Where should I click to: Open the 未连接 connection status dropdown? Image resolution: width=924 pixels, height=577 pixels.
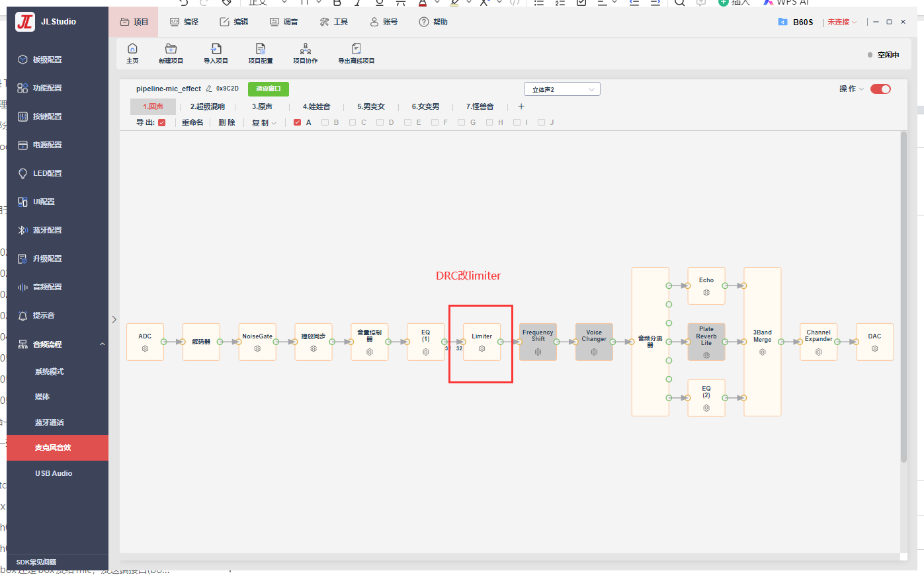[x=841, y=22]
